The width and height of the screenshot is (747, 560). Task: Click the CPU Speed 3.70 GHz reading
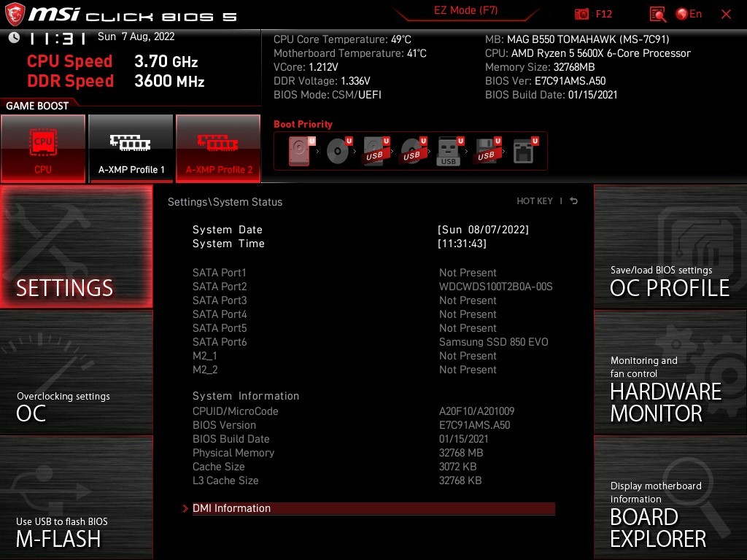pos(112,61)
